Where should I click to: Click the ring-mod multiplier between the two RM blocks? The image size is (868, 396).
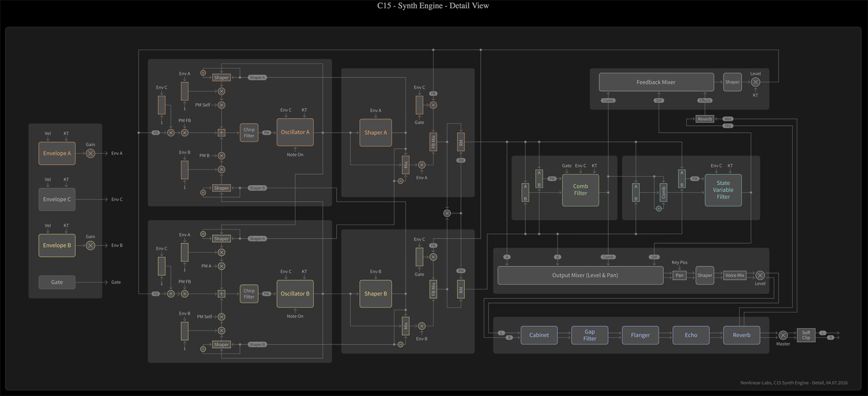coord(447,213)
